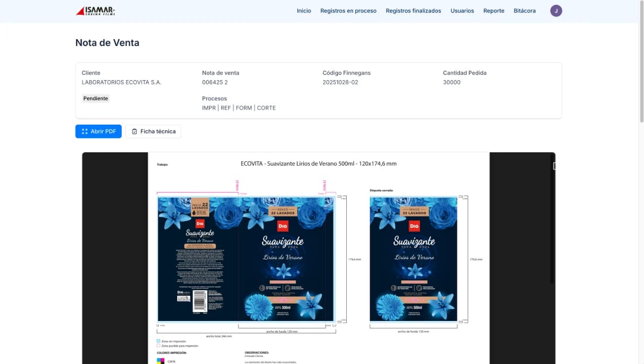The width and height of the screenshot is (644, 364).
Task: Select Finnegans code 20251028-02
Action: [x=340, y=82]
